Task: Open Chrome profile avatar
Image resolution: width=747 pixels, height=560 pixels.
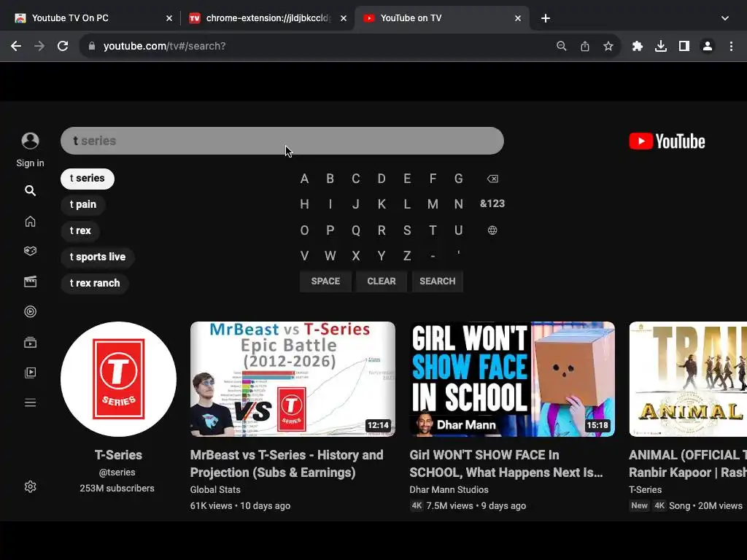Action: coord(708,46)
